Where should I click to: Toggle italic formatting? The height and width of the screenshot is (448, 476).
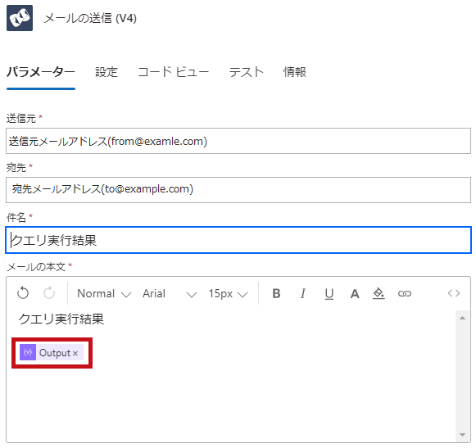coord(302,293)
